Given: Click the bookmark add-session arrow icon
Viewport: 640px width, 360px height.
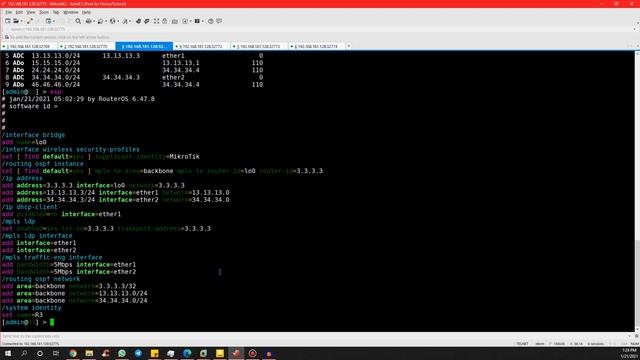Looking at the screenshot, I should [7, 37].
